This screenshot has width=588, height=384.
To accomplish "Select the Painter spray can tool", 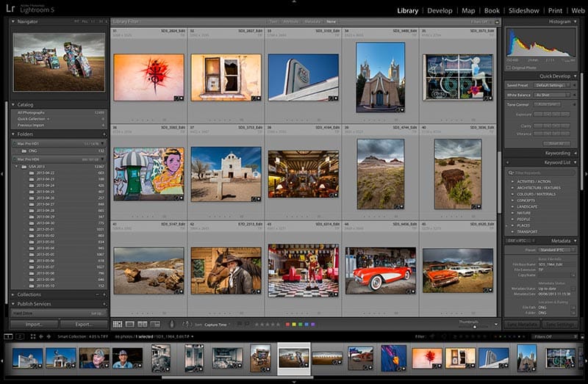I will 172,325.
